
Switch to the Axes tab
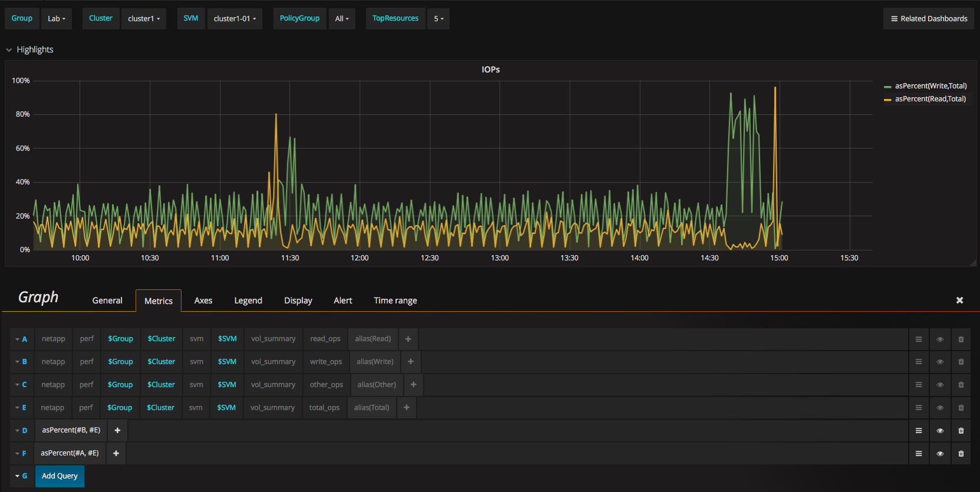pyautogui.click(x=203, y=301)
